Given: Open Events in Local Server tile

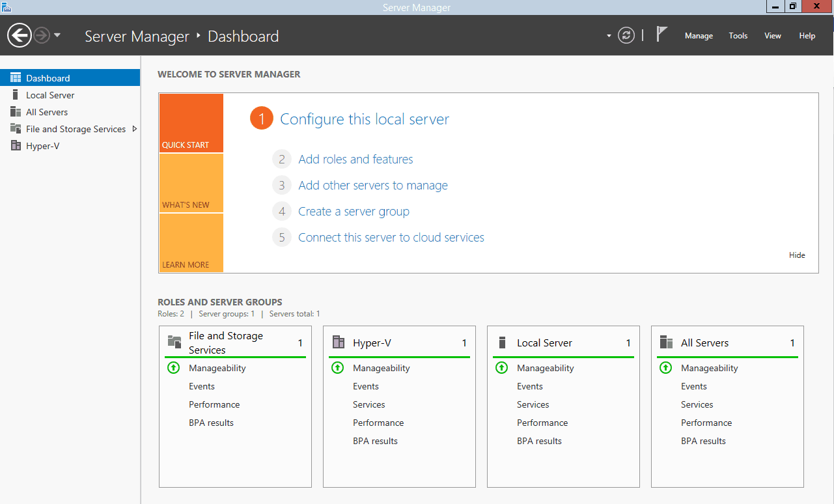Looking at the screenshot, I should [x=530, y=386].
